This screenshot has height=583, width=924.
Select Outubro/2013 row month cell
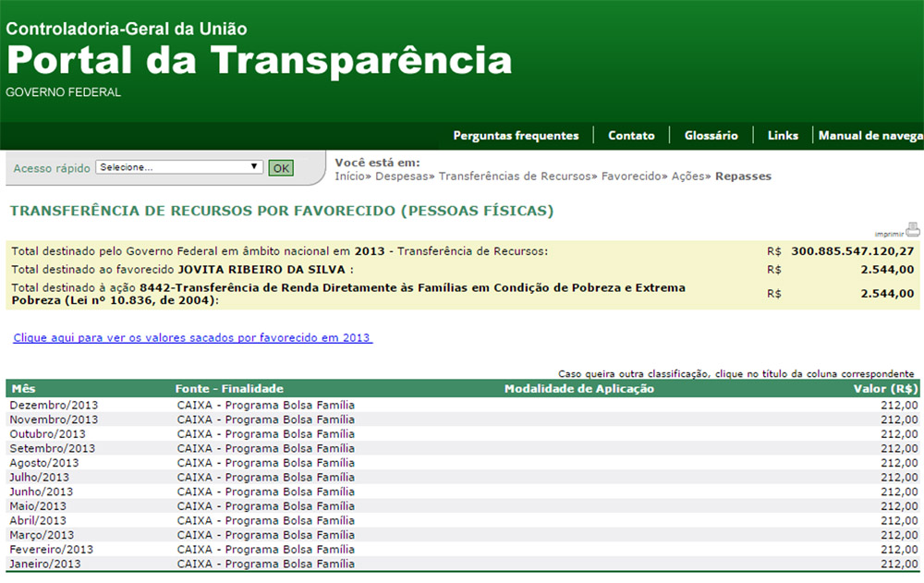pyautogui.click(x=47, y=434)
